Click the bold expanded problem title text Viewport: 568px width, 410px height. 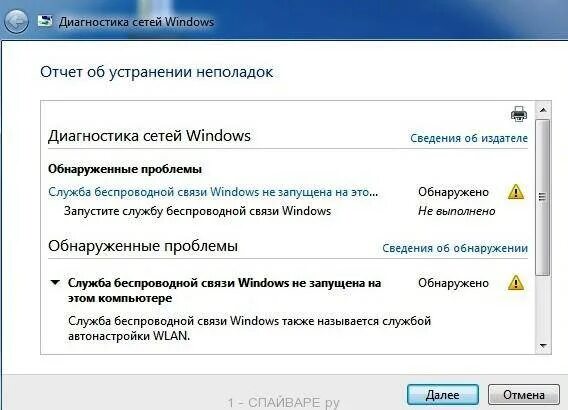[224, 290]
